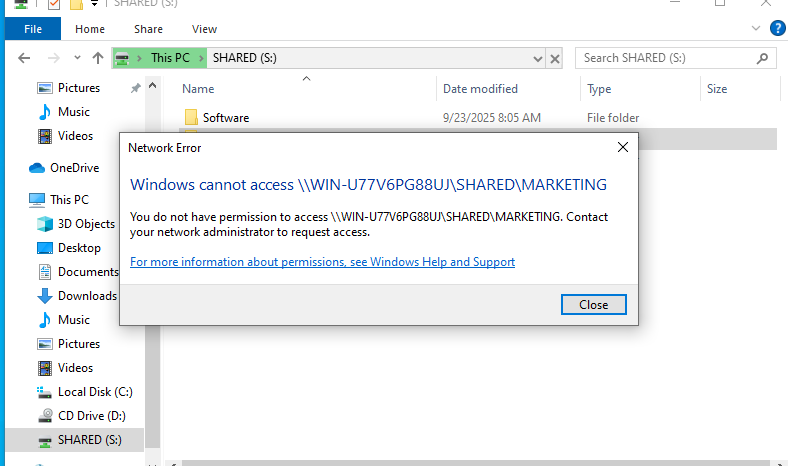Open the Share ribbon tab
The width and height of the screenshot is (788, 466).
[x=148, y=30]
